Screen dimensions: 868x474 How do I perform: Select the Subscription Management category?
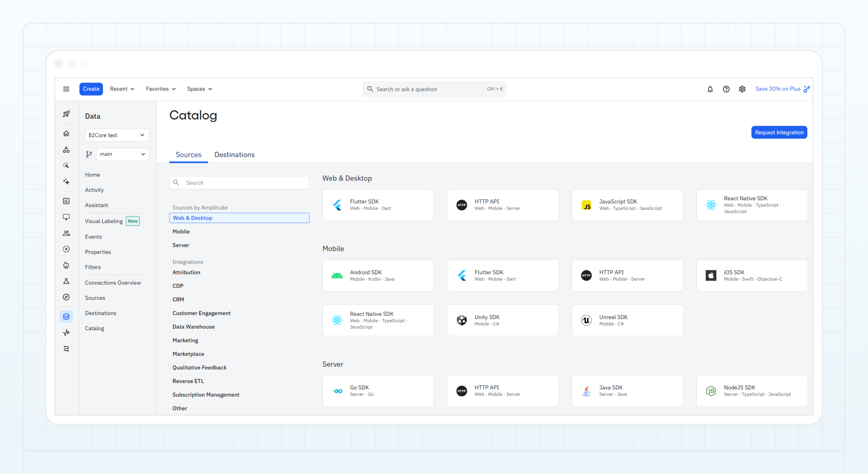point(206,395)
